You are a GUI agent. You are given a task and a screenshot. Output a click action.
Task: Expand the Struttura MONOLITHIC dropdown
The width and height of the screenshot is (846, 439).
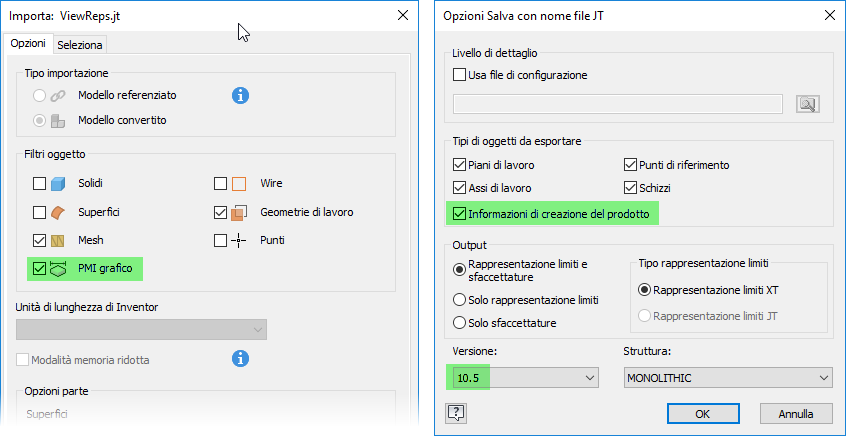point(727,378)
